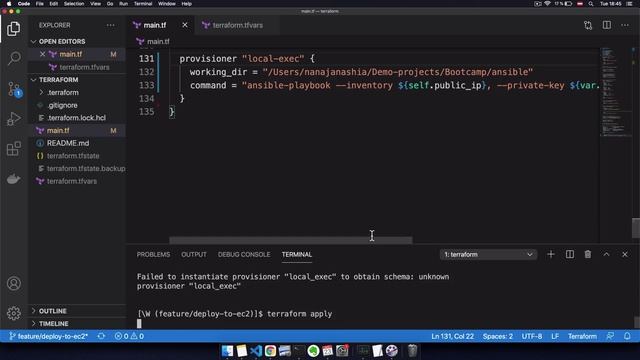Close main.tf entry in Open Editors
The width and height of the screenshot is (640, 360).
[42, 54]
